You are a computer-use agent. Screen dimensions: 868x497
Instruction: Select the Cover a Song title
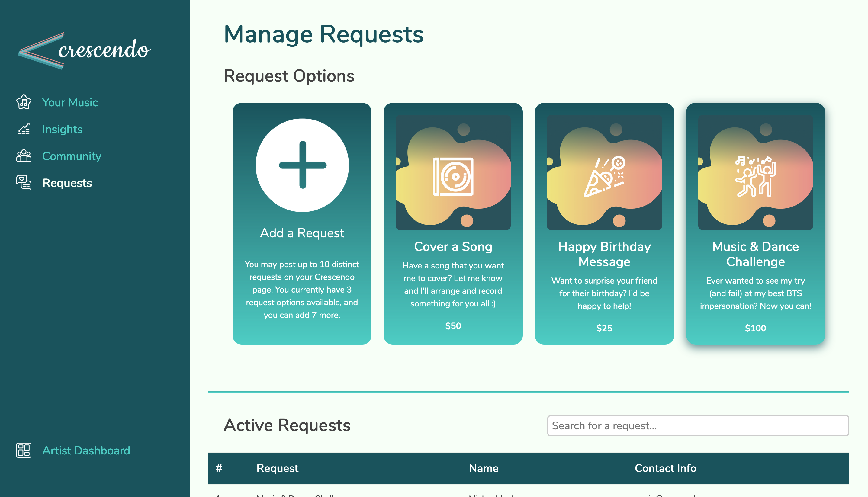click(453, 246)
